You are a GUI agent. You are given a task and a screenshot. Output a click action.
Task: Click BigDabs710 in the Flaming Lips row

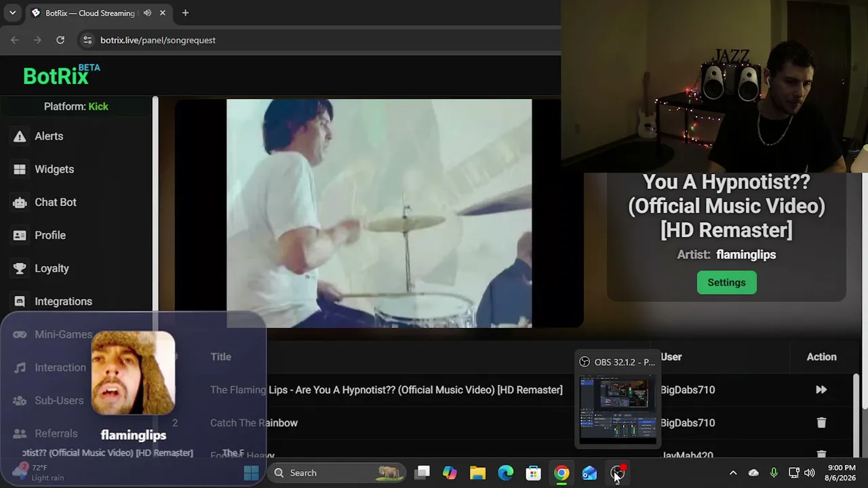[x=688, y=390]
